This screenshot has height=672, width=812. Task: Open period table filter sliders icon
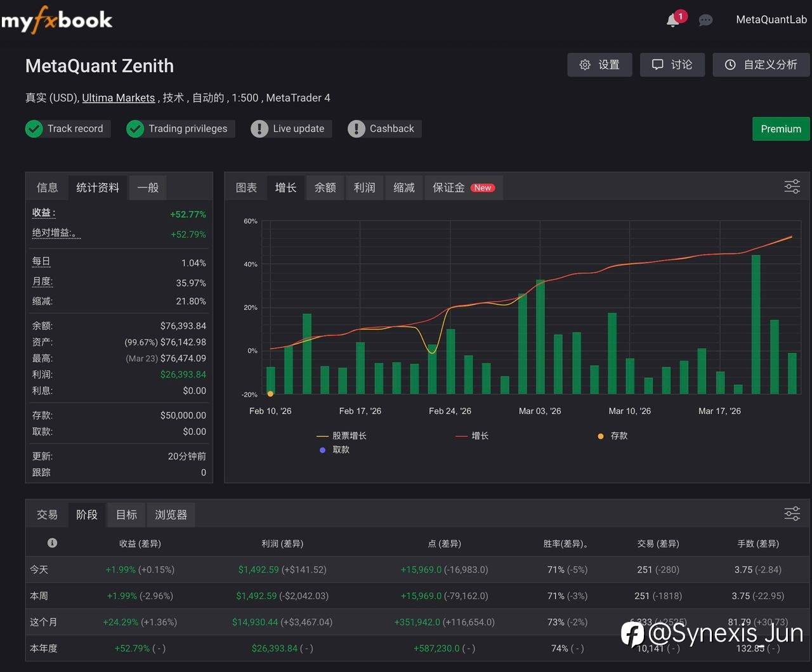point(792,514)
